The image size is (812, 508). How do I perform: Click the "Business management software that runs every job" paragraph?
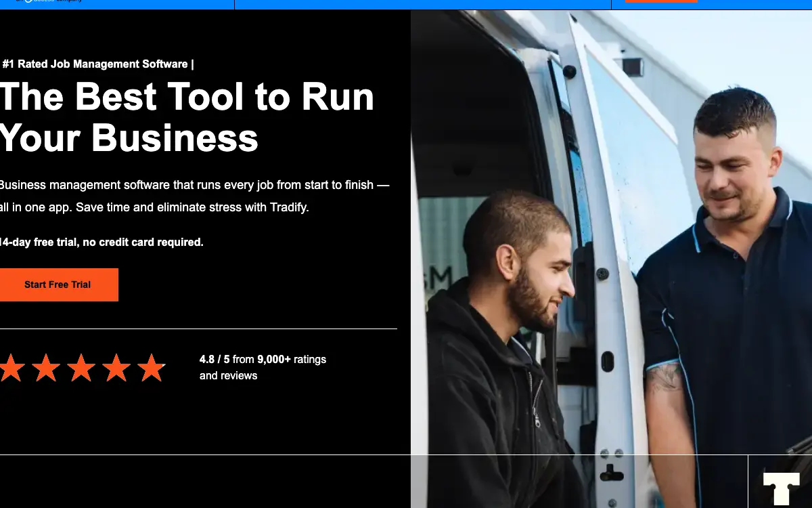(194, 196)
